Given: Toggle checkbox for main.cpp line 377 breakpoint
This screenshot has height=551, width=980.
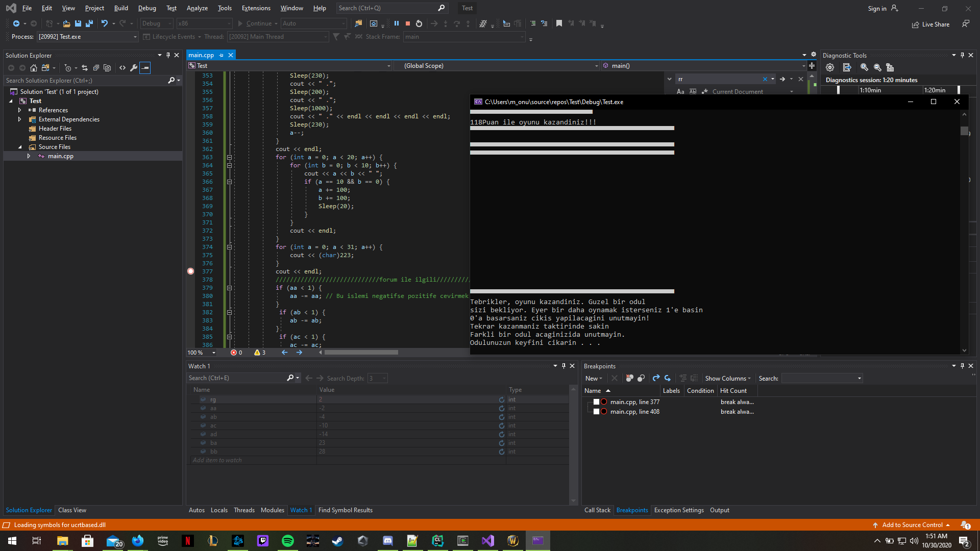Looking at the screenshot, I should click(596, 402).
